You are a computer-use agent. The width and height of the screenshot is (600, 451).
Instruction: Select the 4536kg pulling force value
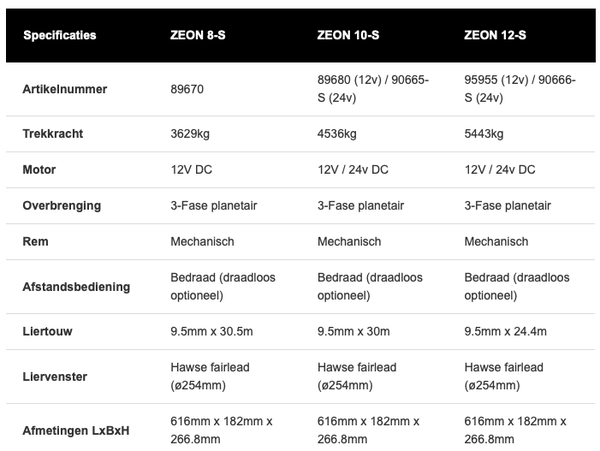338,134
